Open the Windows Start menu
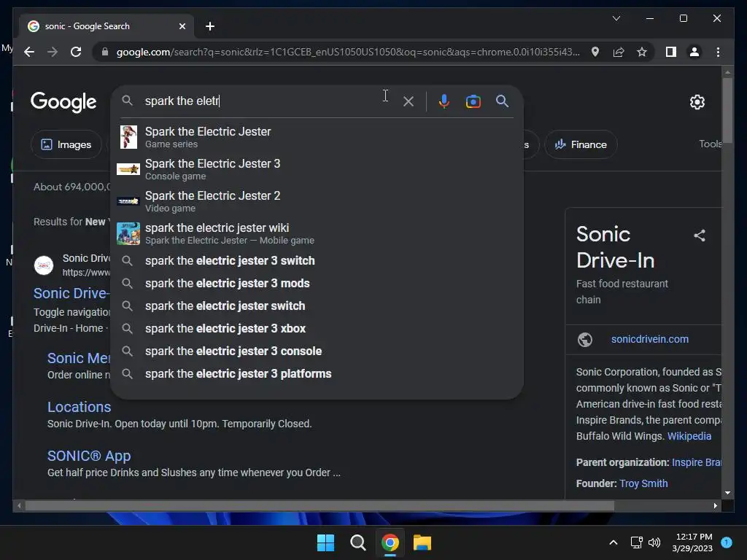The height and width of the screenshot is (560, 747). (326, 542)
